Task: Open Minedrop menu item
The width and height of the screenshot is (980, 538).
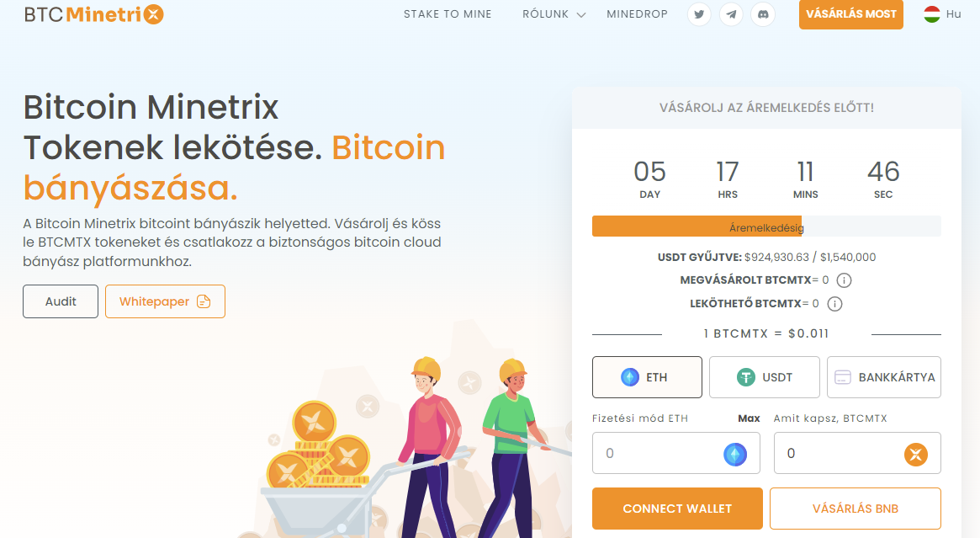Action: 637,14
